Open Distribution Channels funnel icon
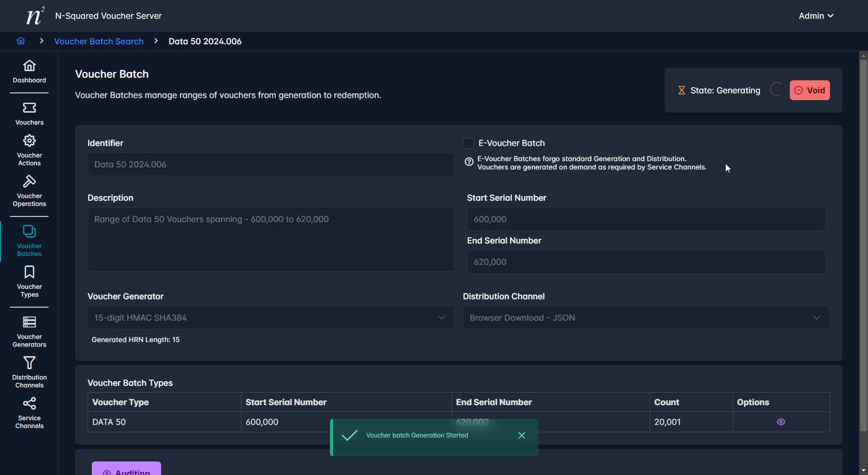868x475 pixels. (29, 363)
